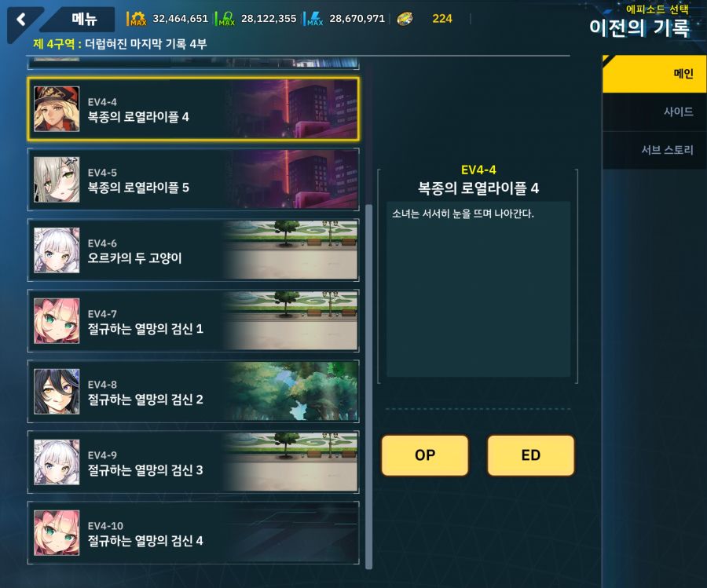The width and height of the screenshot is (707, 588).
Task: Click the back arrow icon
Action: pos(20,19)
